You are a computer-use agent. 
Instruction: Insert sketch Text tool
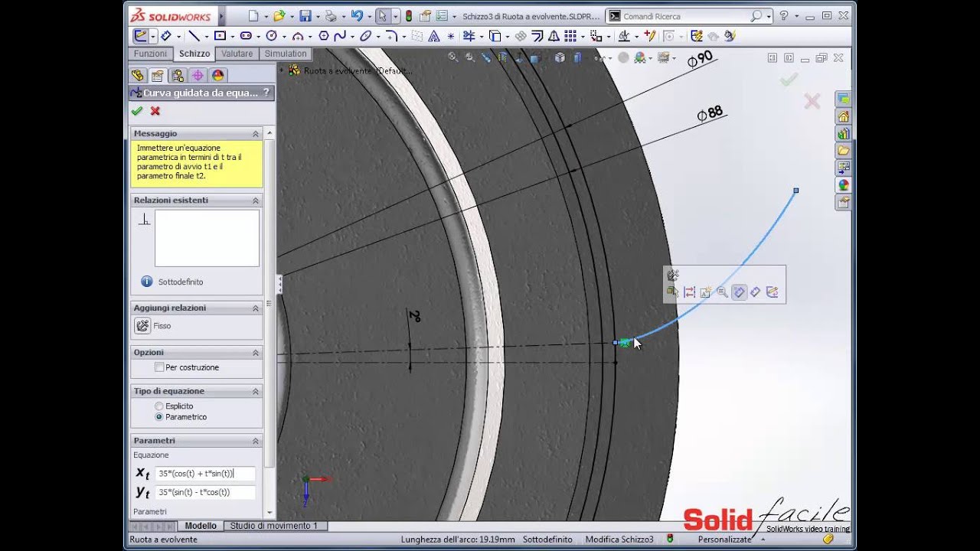tap(434, 36)
